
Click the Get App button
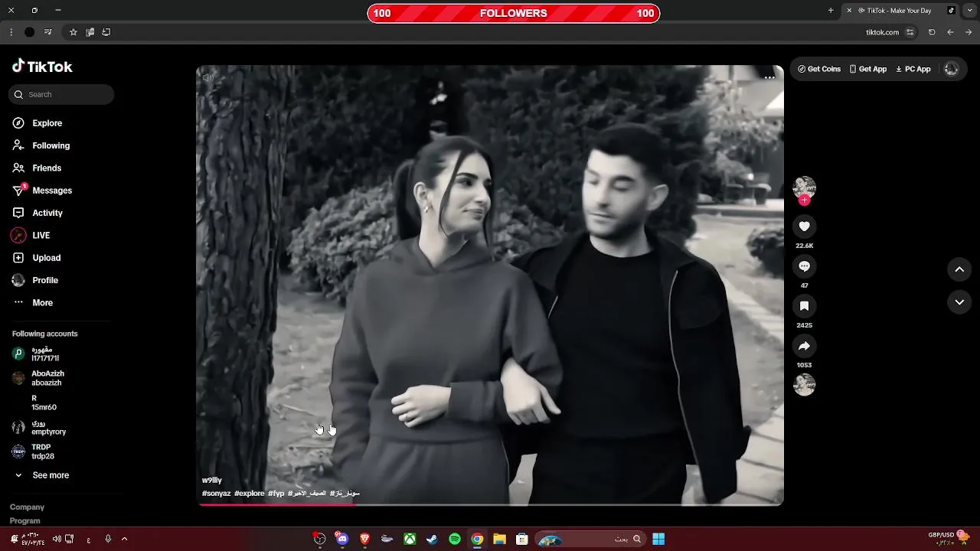[867, 69]
